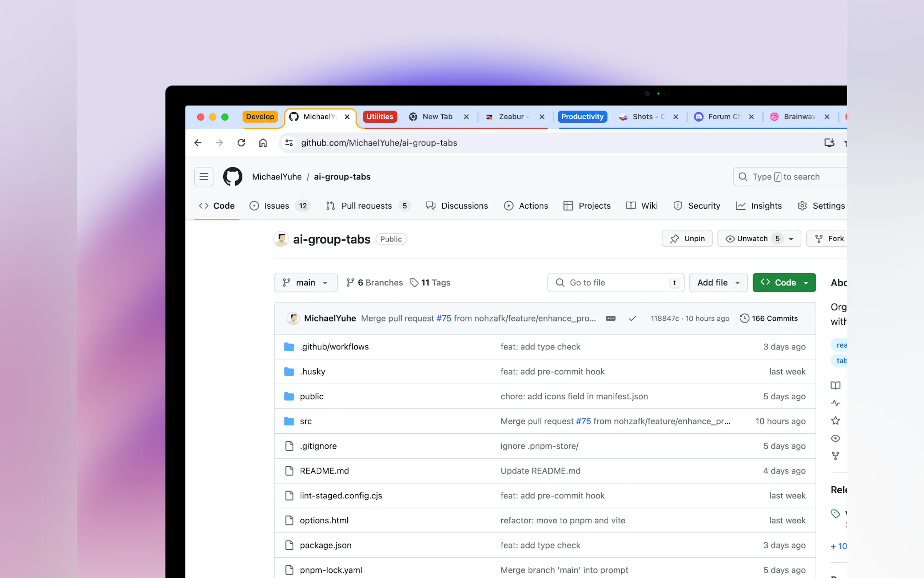
Task: Open the 11 Tags link
Action: point(430,282)
